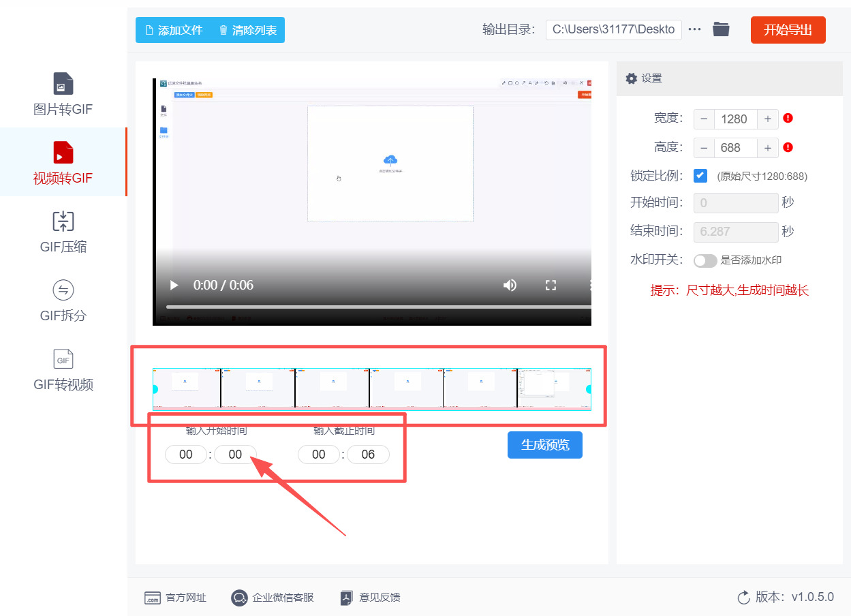Screen dimensions: 851x616
Task: Select the first timeline thumbnail frame
Action: pyautogui.click(x=187, y=389)
